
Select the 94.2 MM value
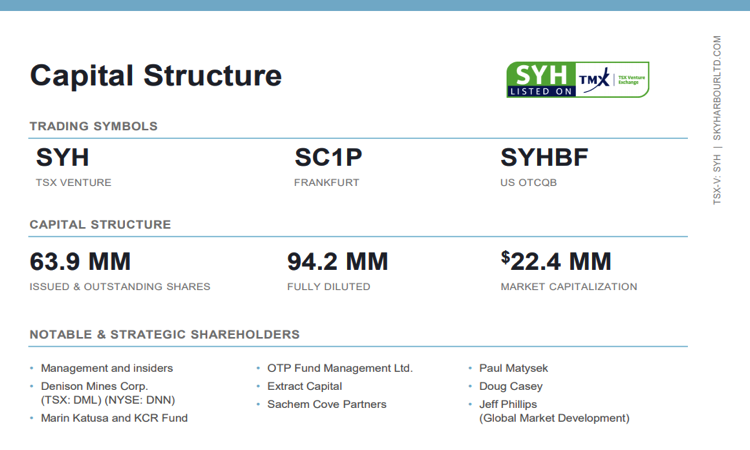point(338,262)
